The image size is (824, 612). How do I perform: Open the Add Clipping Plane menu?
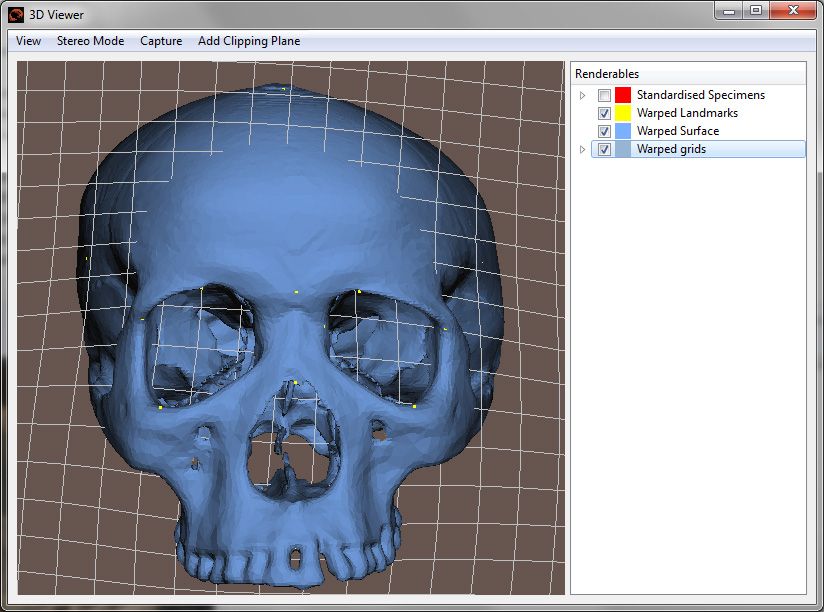click(x=249, y=41)
